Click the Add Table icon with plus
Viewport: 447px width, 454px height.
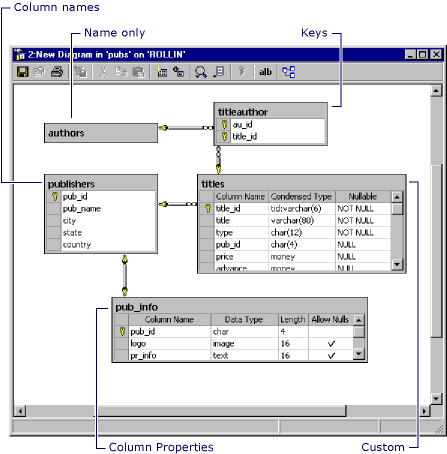pos(179,72)
